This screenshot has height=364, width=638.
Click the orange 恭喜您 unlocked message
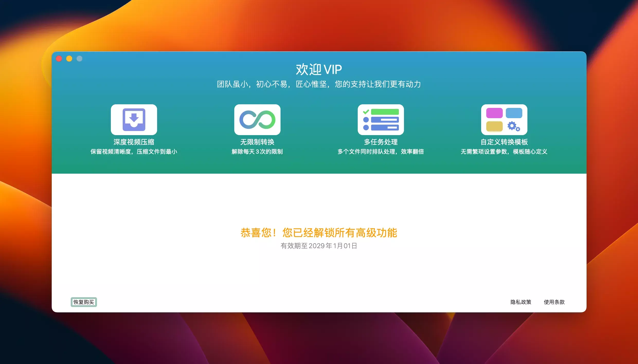click(x=319, y=233)
